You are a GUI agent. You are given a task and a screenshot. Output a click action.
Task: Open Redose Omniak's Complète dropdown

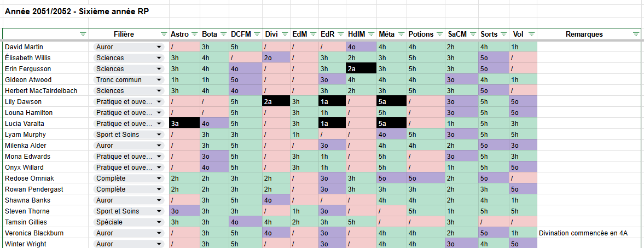(x=159, y=178)
